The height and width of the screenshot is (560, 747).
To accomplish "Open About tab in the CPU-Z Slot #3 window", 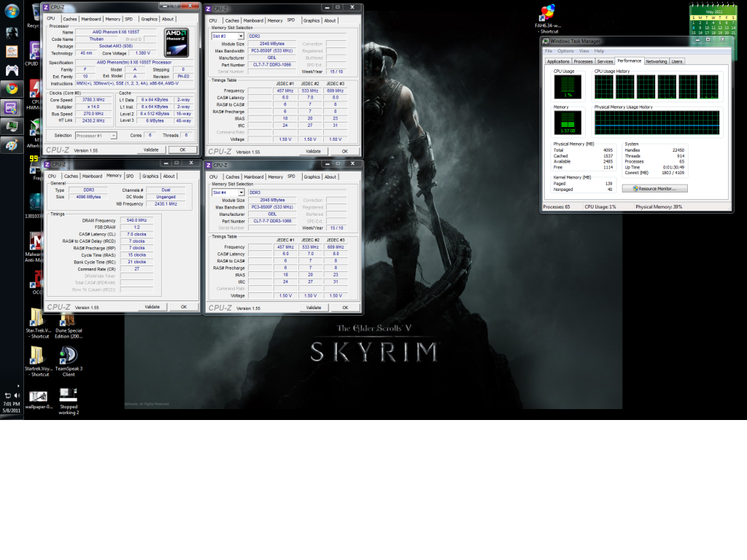I will click(x=330, y=20).
